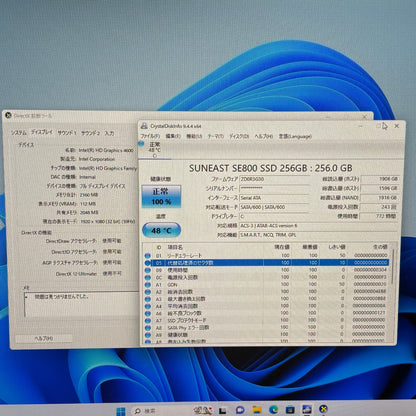Click the widgets penguin icon on the taskbar
This screenshot has height=416, width=416.
pyautogui.click(x=203, y=411)
